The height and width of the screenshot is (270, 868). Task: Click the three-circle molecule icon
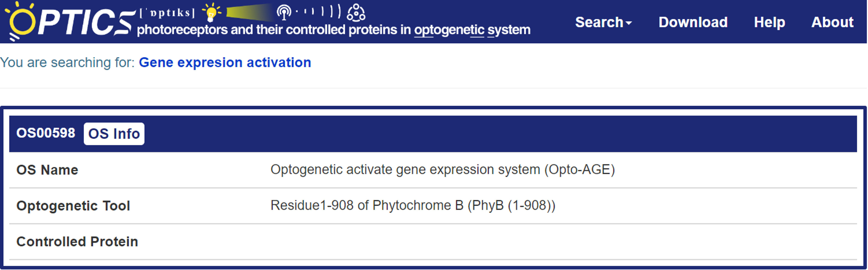tap(356, 12)
